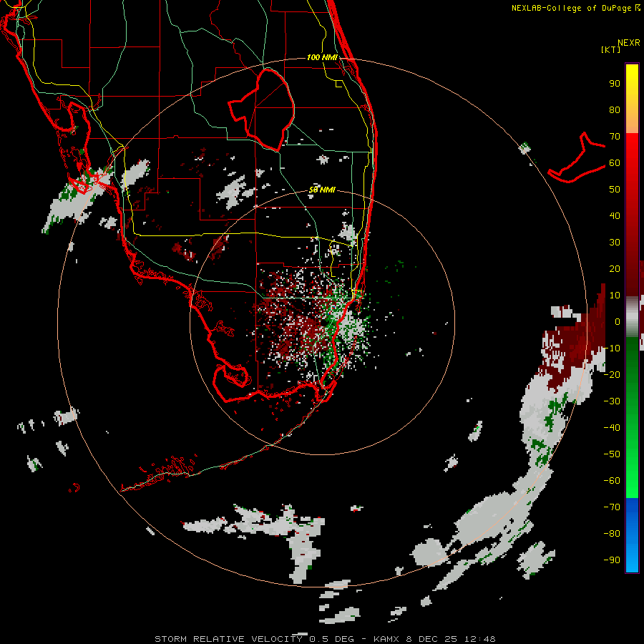Click the 20 value on velocity scale
The image size is (644, 644).
click(x=615, y=268)
